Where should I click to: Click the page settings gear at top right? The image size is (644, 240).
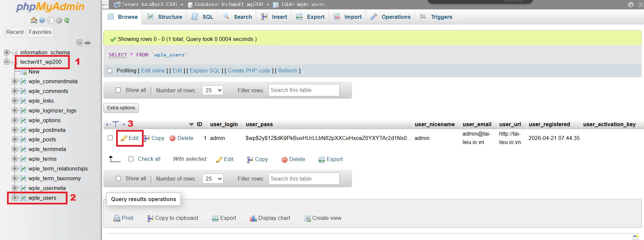pyautogui.click(x=631, y=5)
